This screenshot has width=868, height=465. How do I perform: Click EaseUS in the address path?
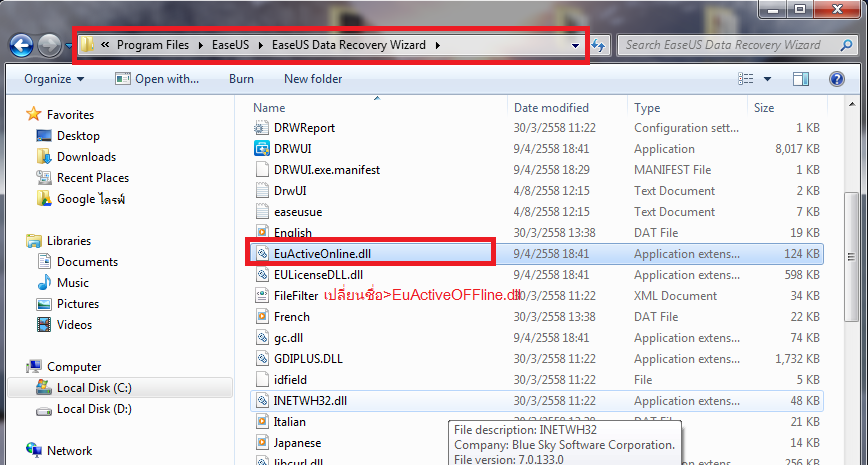point(230,45)
